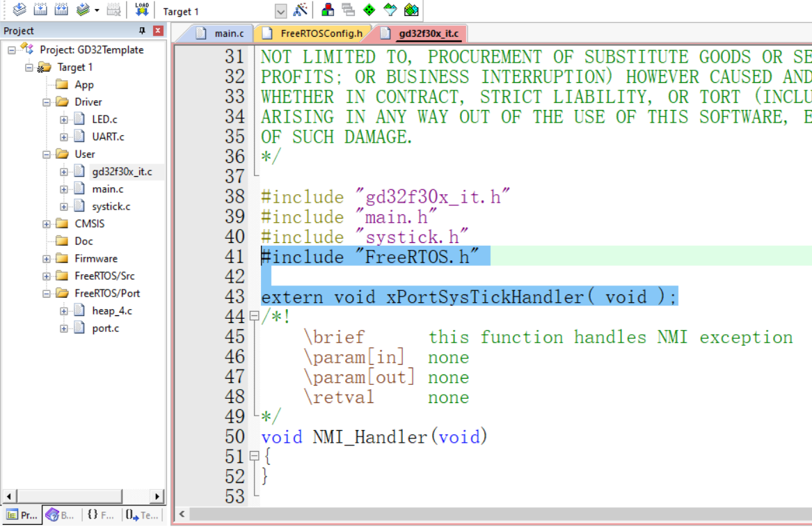Image resolution: width=812 pixels, height=529 pixels.
Task: Select heap_4.c under FreeRTOS/Port
Action: [x=112, y=311]
